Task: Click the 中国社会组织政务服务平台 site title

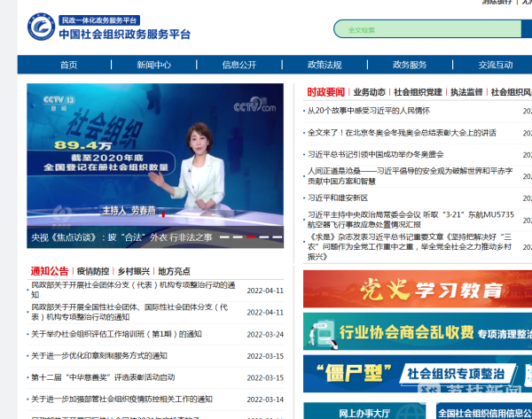Action: (124, 35)
